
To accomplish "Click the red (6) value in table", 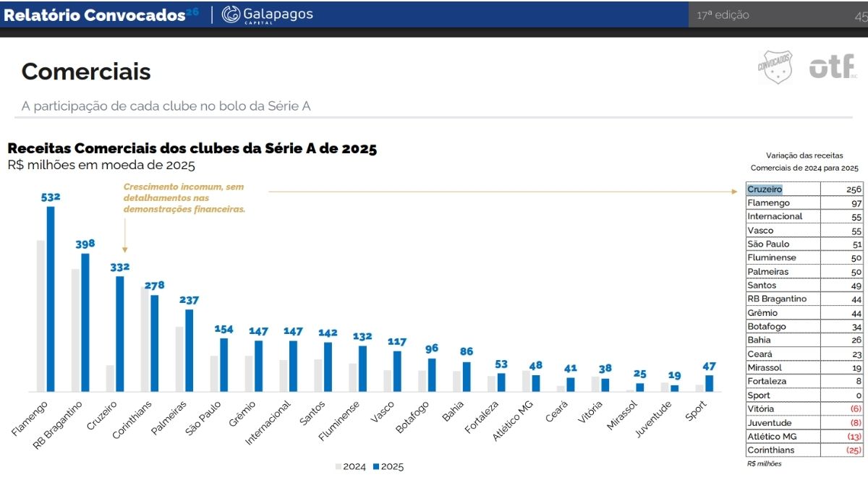I will click(x=856, y=409).
